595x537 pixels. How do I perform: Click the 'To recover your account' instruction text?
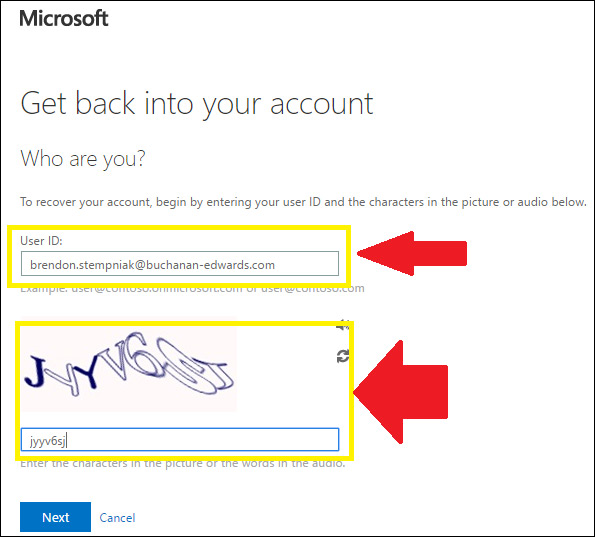point(303,202)
